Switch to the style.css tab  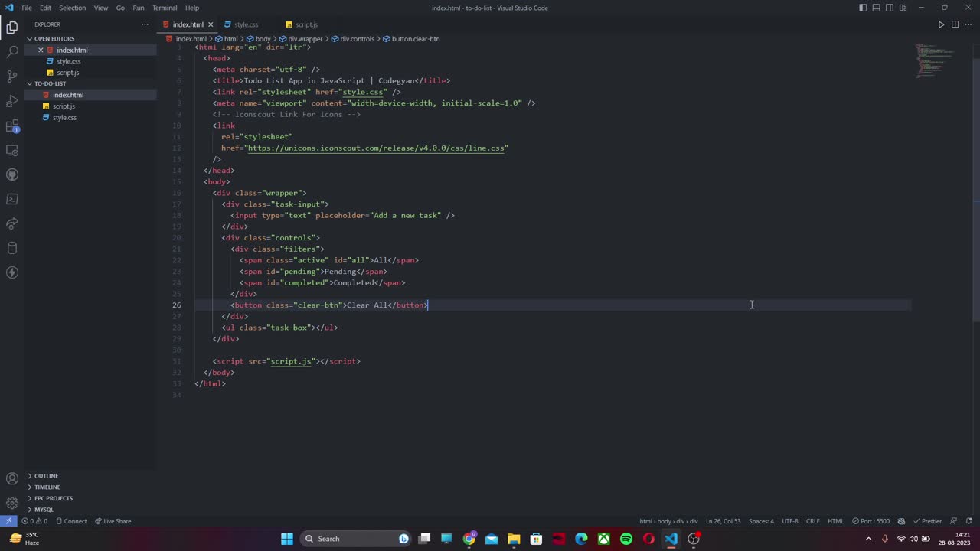tap(246, 24)
